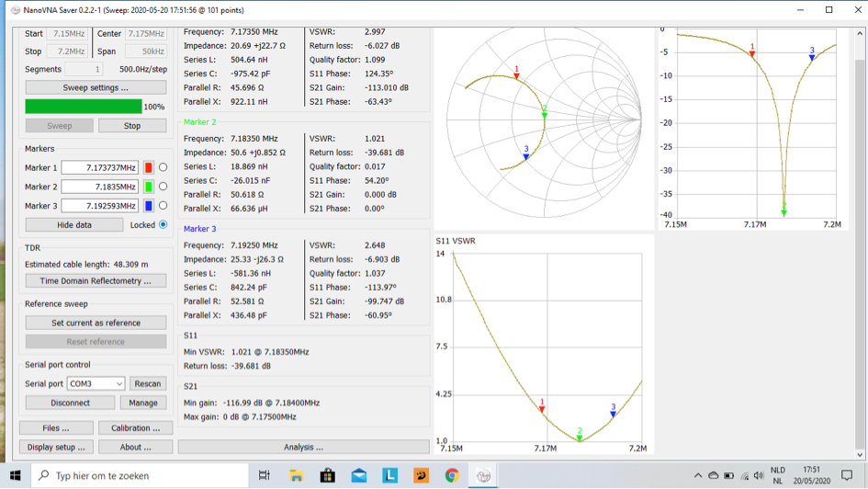Select Marker 3 radio button
The image size is (868, 489).
click(x=163, y=206)
